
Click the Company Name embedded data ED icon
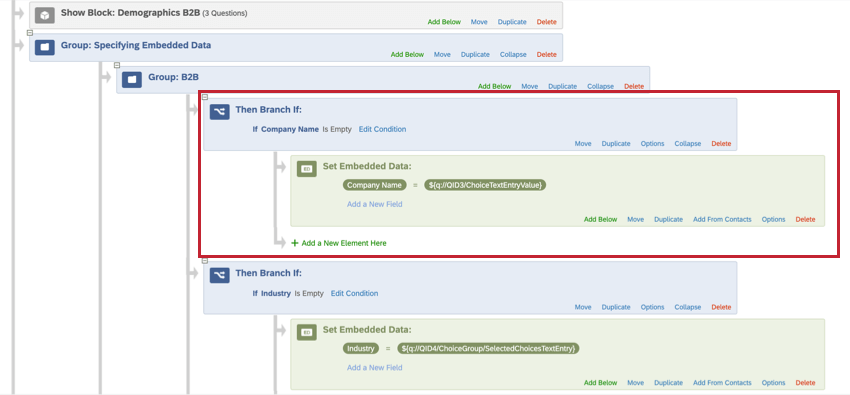coord(307,169)
